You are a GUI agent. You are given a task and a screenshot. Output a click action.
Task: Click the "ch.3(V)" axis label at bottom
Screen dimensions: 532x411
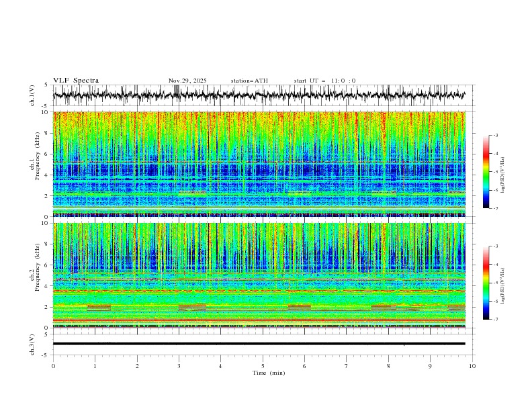point(33,343)
